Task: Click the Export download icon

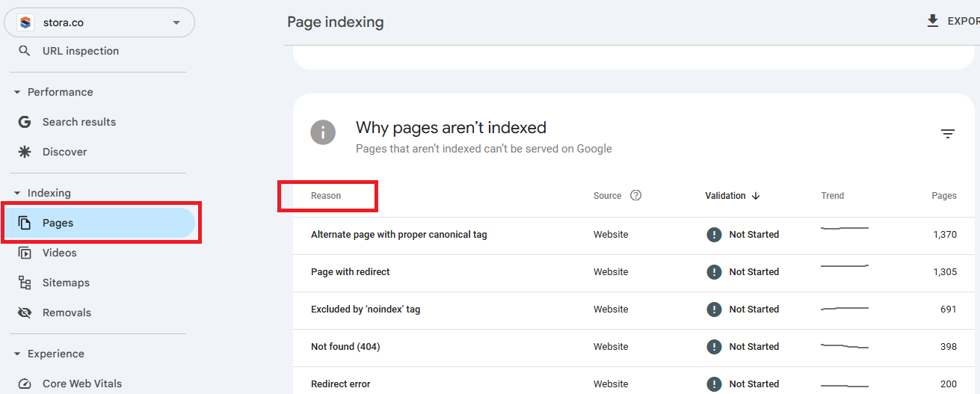Action: 933,21
